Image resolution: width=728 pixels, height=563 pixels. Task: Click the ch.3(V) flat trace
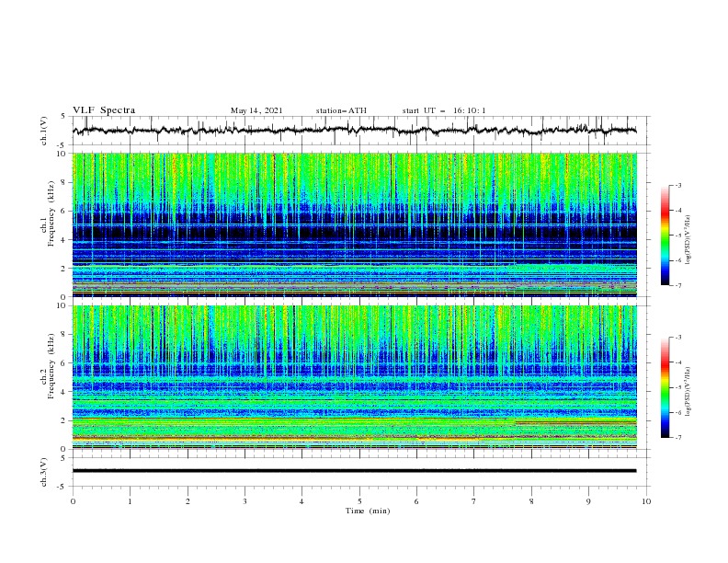point(355,471)
